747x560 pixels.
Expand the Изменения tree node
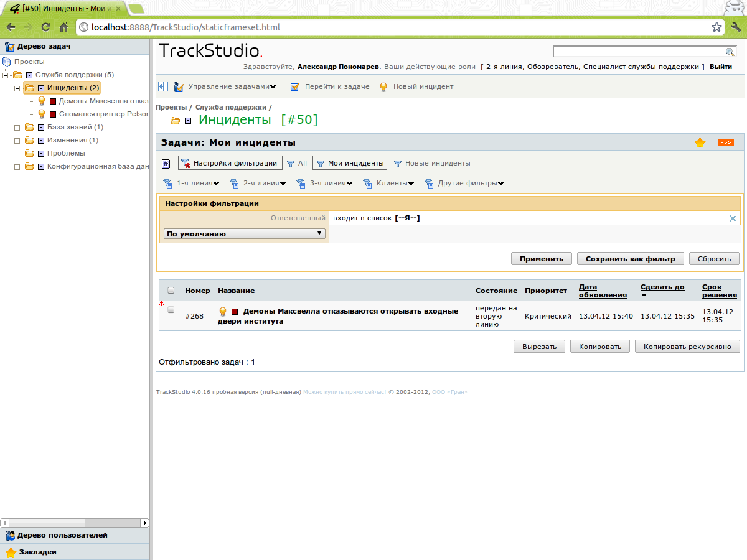point(17,141)
